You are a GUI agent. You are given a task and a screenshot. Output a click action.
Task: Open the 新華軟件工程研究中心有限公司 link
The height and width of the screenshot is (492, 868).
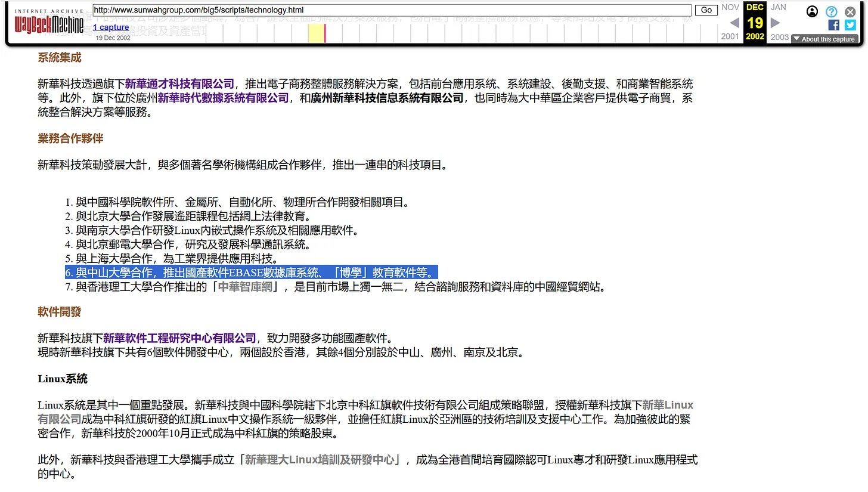pos(179,338)
